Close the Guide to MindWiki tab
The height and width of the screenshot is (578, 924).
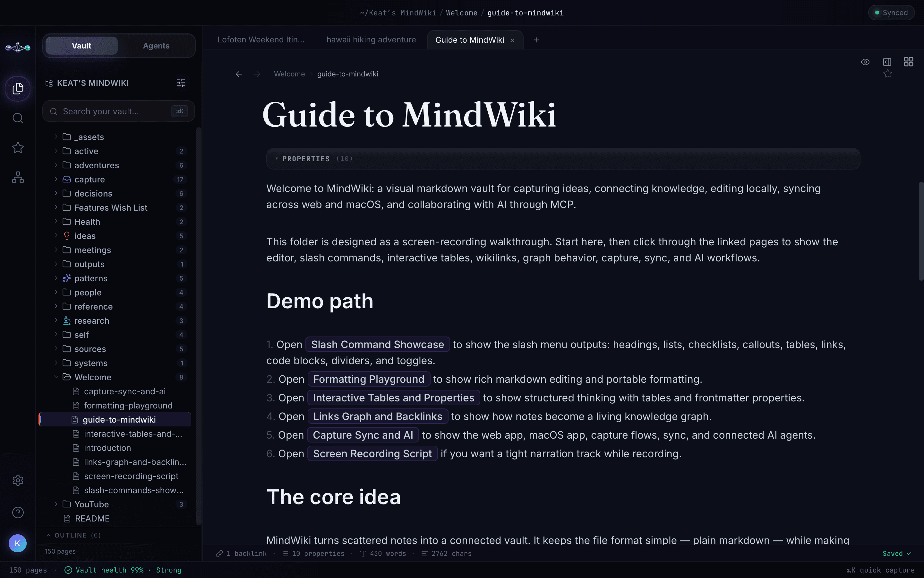[512, 40]
